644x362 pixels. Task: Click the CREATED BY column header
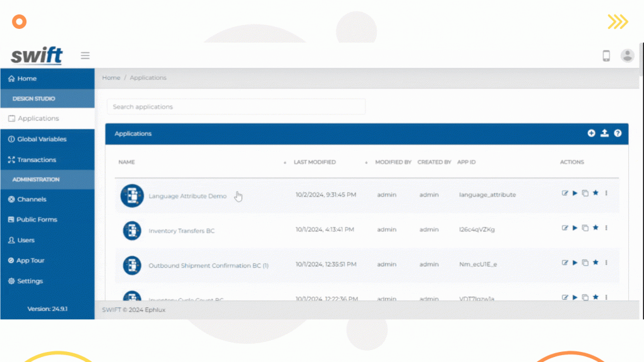pyautogui.click(x=434, y=162)
